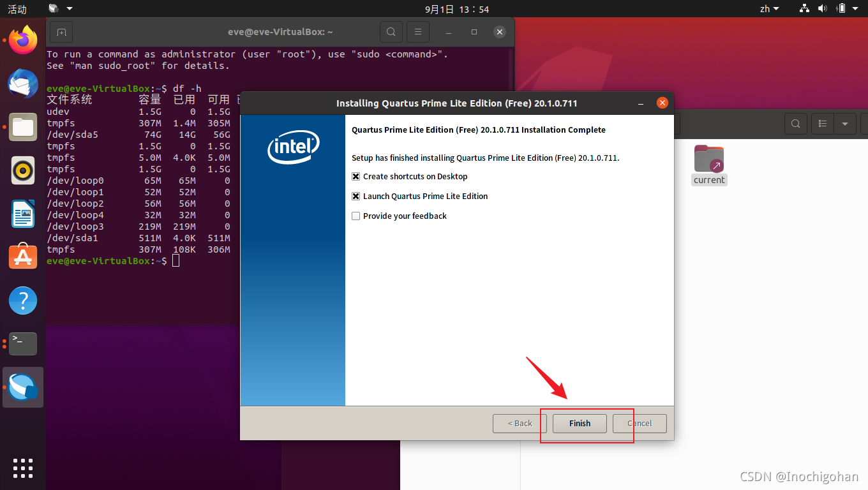Click the Cancel button in installer
Screen dimensions: 868x490
pyautogui.click(x=640, y=423)
